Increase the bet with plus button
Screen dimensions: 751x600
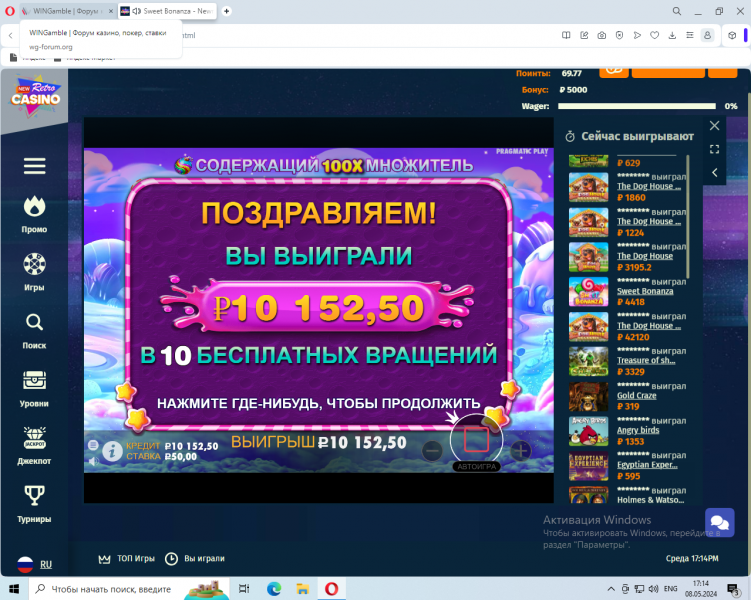pos(521,451)
